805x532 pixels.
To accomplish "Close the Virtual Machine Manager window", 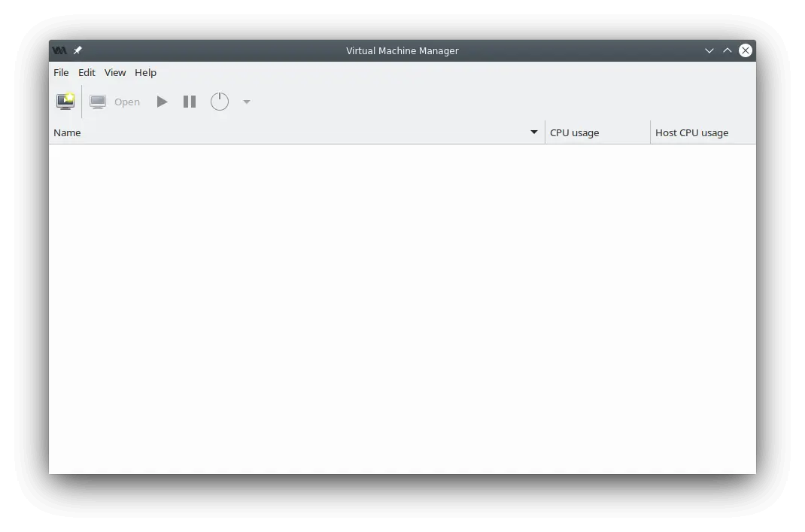I will [x=746, y=50].
